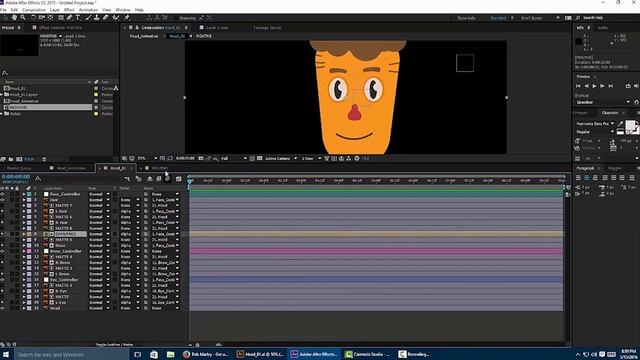This screenshot has height=360, width=640.
Task: Open the Graph Editor from the timeline
Action: point(179,179)
